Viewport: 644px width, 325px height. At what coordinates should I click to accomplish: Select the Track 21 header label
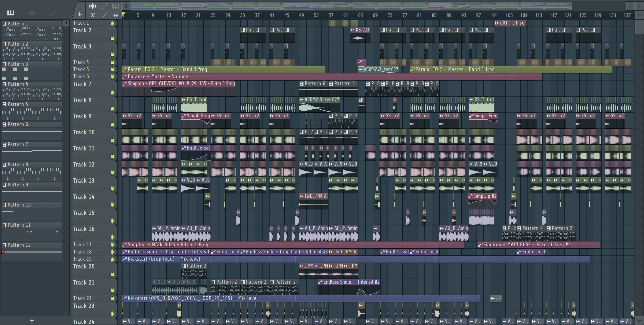tap(84, 283)
